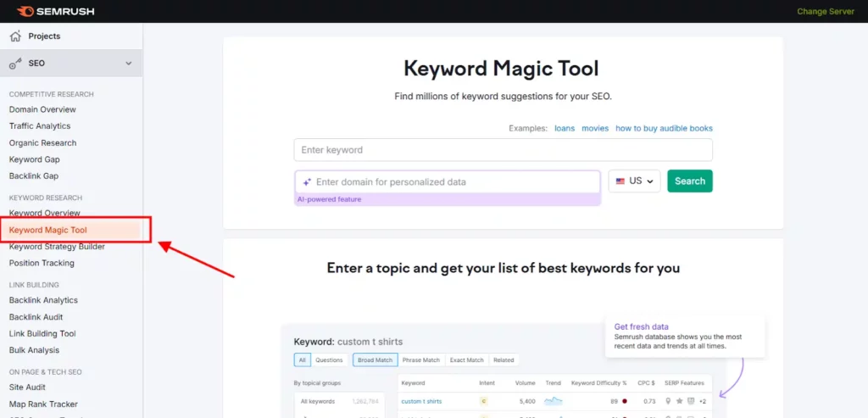Click the Volume column header
Screen dimensions: 868x418
click(x=525, y=383)
